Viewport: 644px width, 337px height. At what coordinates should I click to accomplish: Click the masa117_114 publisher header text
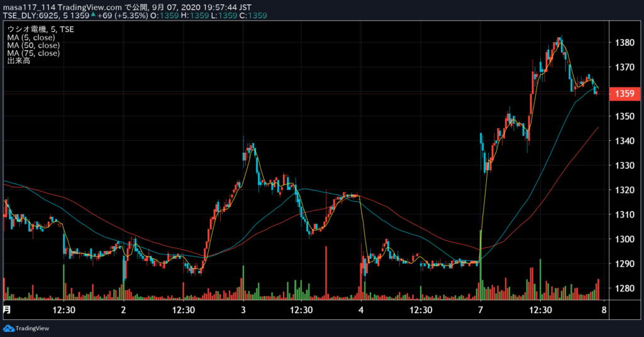click(29, 8)
